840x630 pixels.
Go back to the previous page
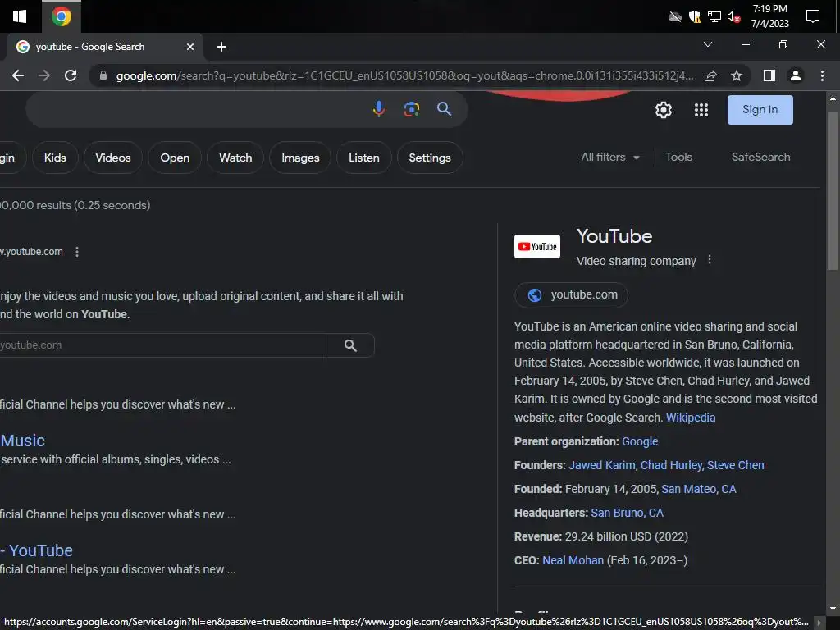pyautogui.click(x=18, y=75)
